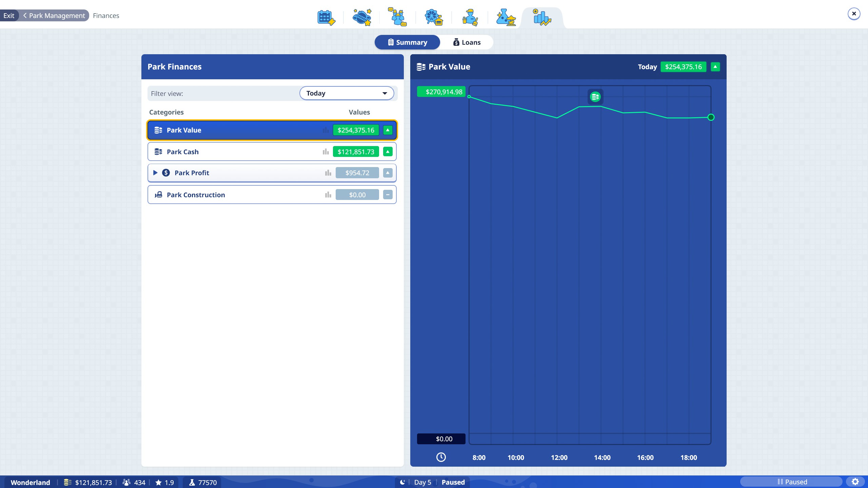The image size is (868, 488).
Task: Click the star rating icon in status bar
Action: pyautogui.click(x=158, y=482)
